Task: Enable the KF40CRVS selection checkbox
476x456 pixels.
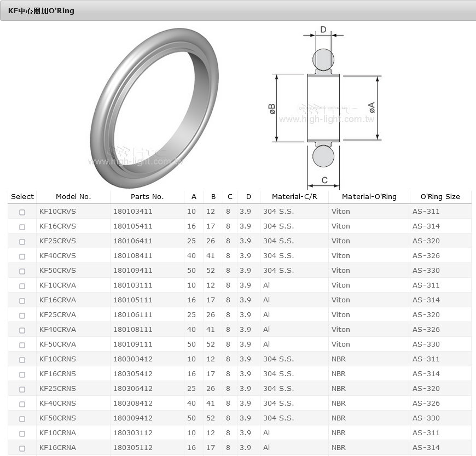Action: pos(22,256)
